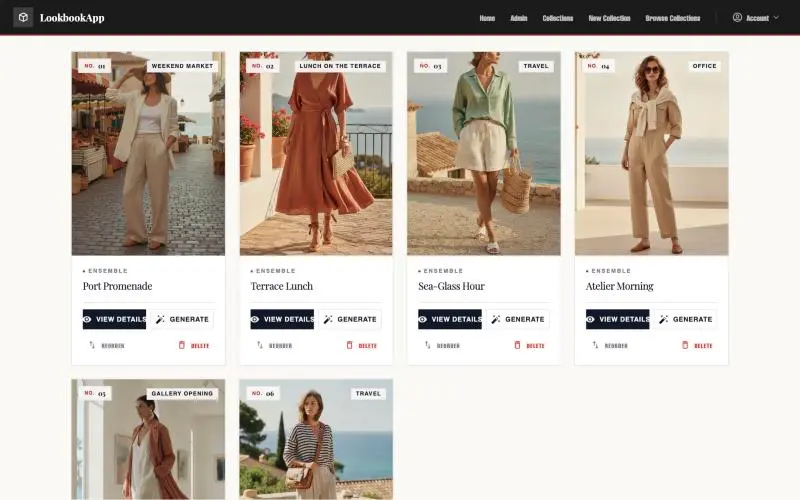Click the Gallery Opening tag
Image resolution: width=800 pixels, height=500 pixels.
182,393
